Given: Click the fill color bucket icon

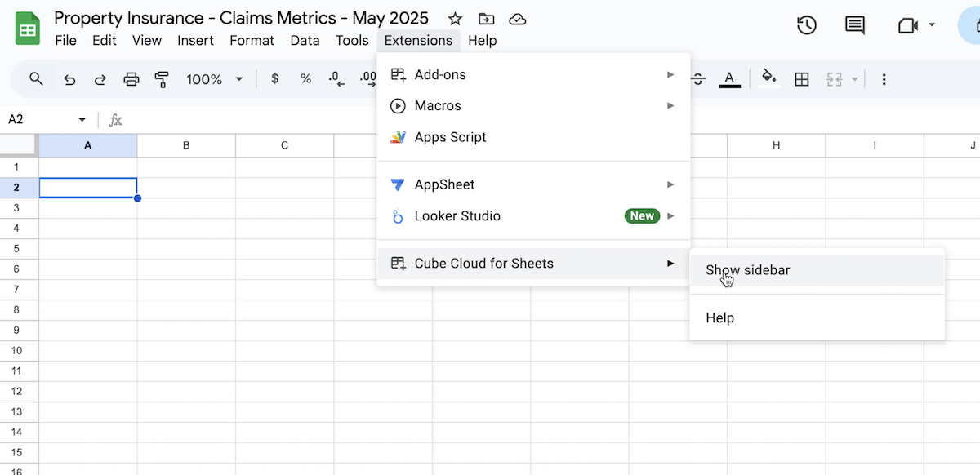Looking at the screenshot, I should [x=768, y=78].
